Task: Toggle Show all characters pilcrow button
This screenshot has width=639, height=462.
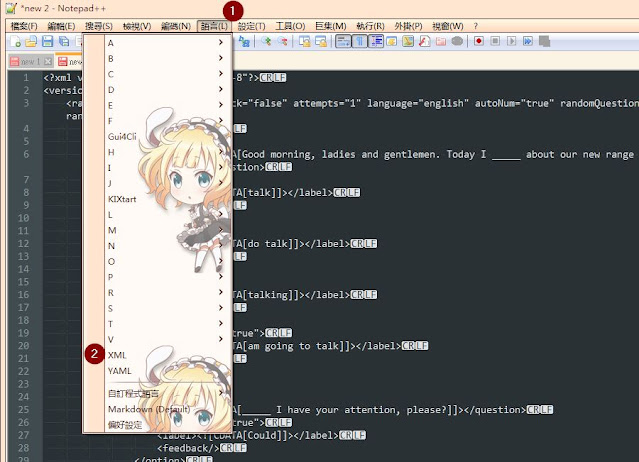Action: click(360, 41)
